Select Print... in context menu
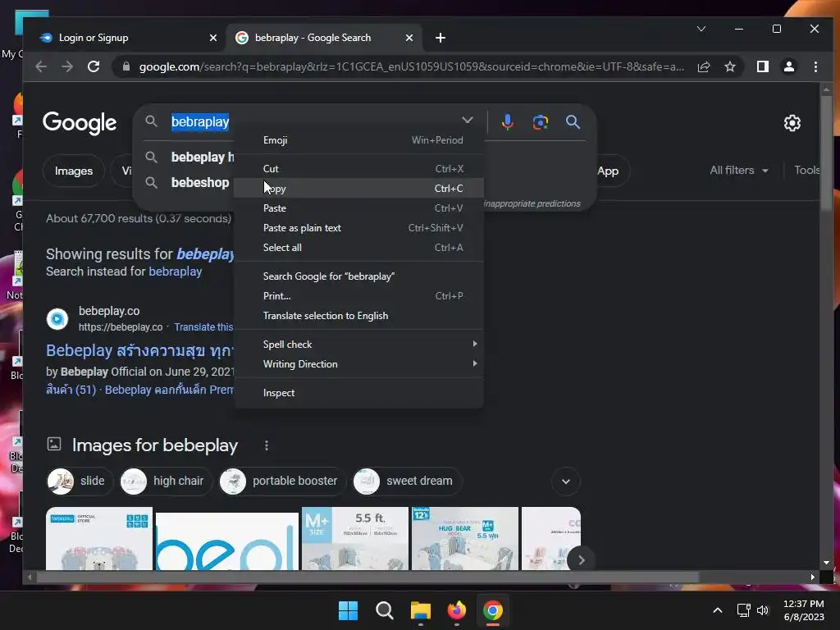The image size is (840, 630). [359, 296]
